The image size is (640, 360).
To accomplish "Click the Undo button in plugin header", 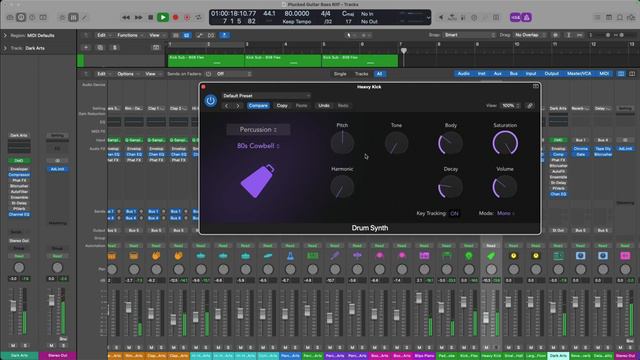I will [324, 106].
